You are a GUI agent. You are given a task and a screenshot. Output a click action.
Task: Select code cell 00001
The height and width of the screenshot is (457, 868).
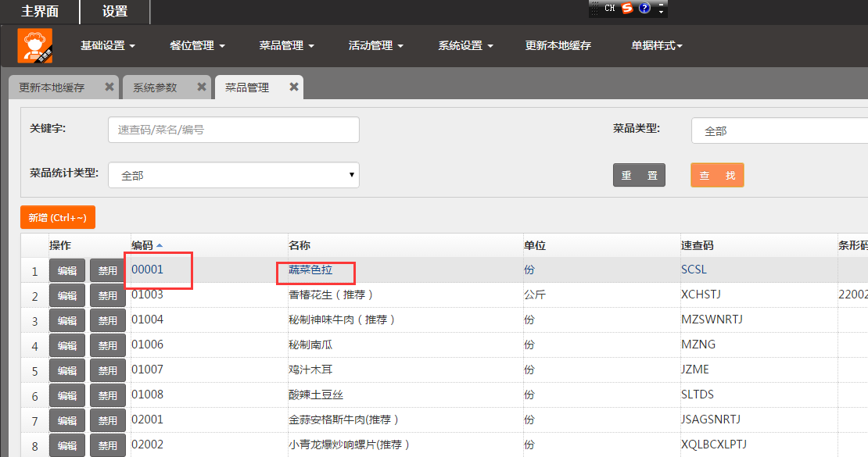point(147,270)
